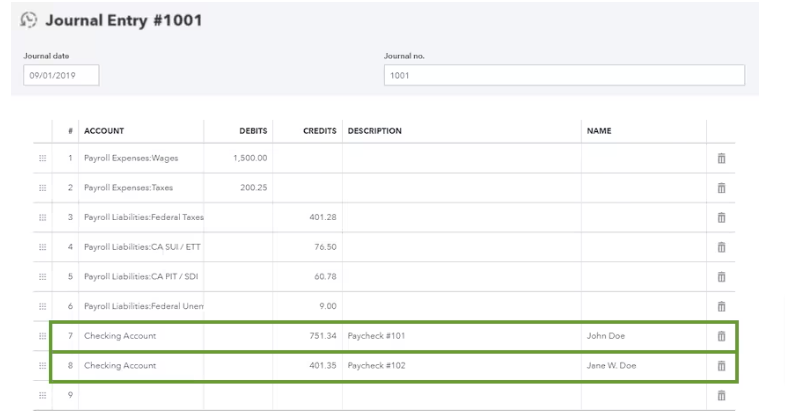
Task: Delete the CA SUI / ETT line
Action: point(720,247)
